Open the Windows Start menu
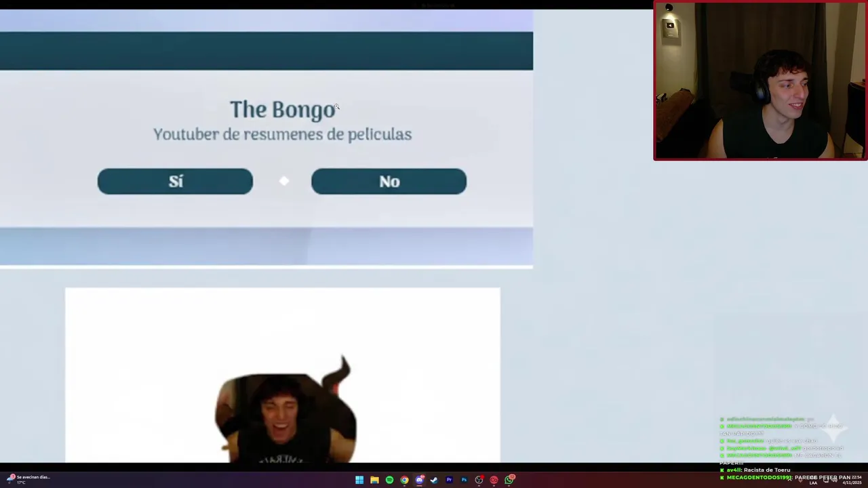Viewport: 868px width, 488px height. pyautogui.click(x=359, y=480)
